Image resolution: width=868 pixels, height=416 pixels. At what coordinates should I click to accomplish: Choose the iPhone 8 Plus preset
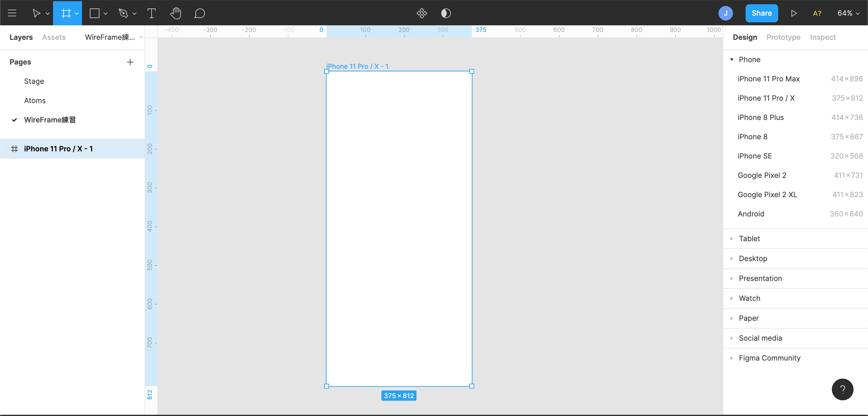760,117
